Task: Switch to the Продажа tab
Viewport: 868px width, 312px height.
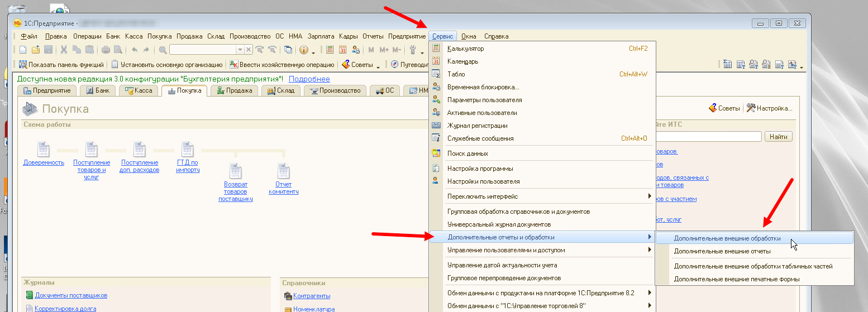Action: [x=235, y=90]
